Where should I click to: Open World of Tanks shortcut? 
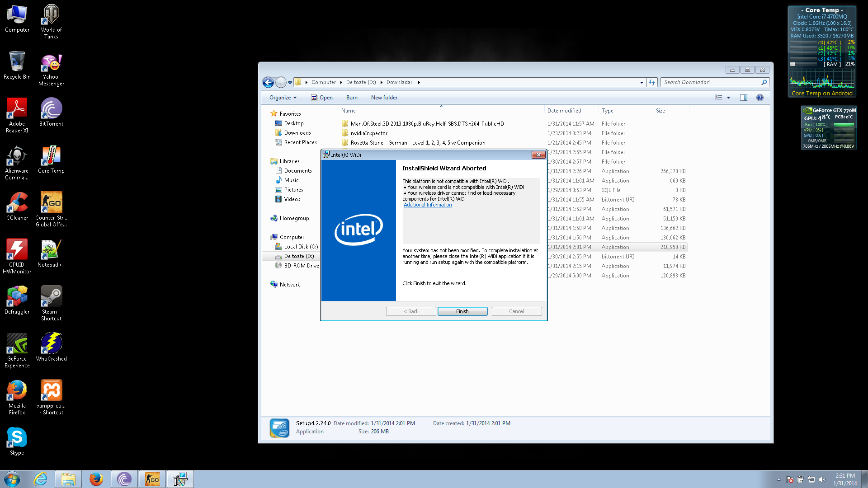pyautogui.click(x=51, y=22)
